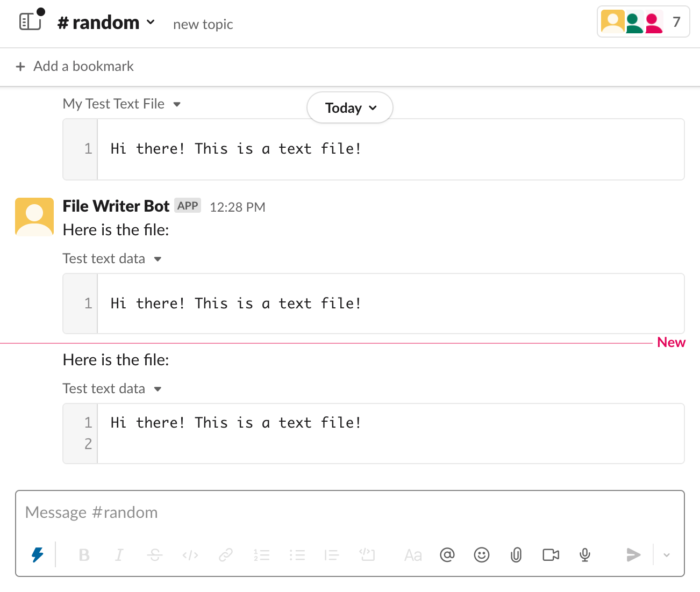Expand the My Test Text File options dropdown
700x592 pixels.
pos(177,104)
